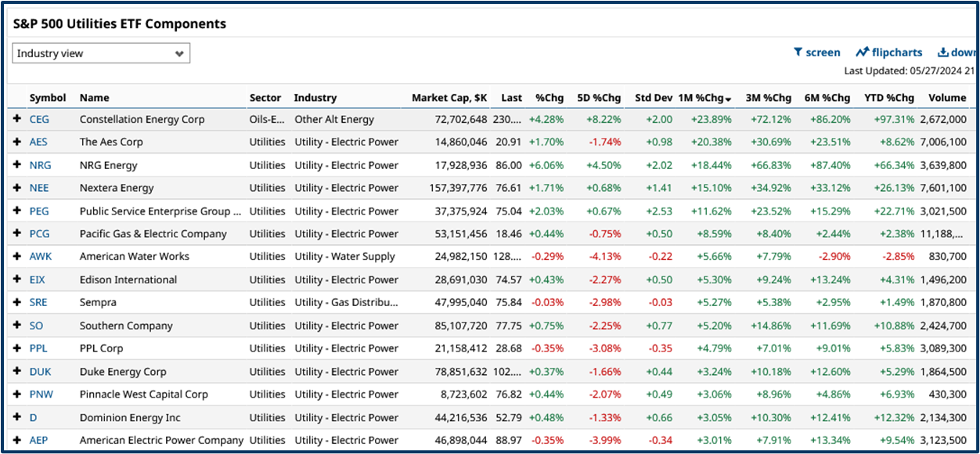Sort the table by YTD %Chg column
980x454 pixels.
pyautogui.click(x=888, y=97)
